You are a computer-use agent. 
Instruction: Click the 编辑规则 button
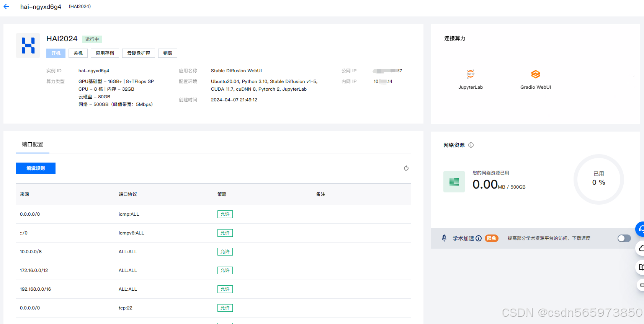pyautogui.click(x=36, y=168)
